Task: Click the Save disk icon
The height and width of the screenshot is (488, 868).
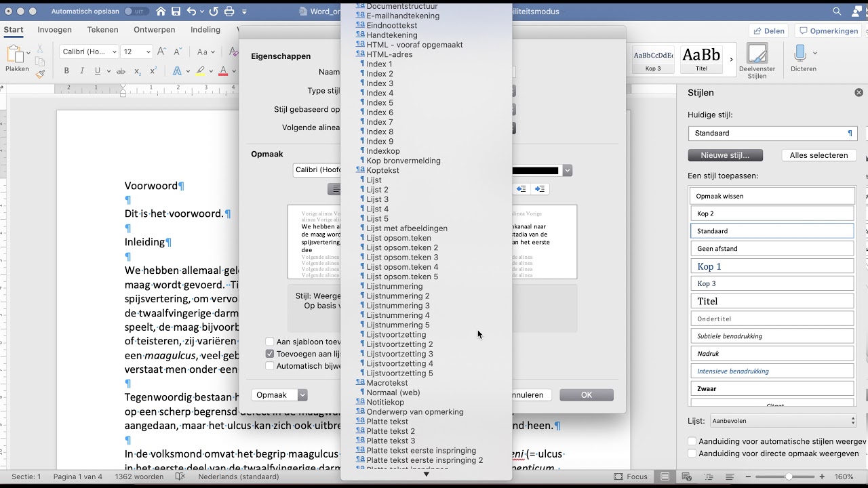Action: coord(176,12)
